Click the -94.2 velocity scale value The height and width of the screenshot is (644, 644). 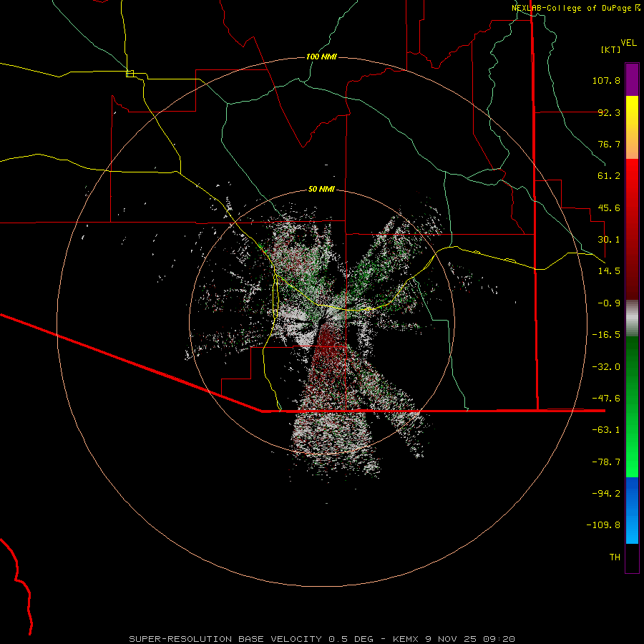pyautogui.click(x=606, y=494)
